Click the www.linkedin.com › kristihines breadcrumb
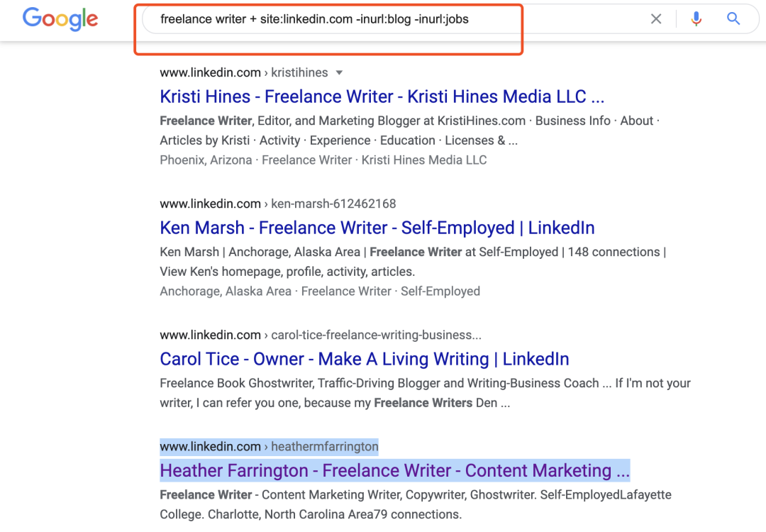 pos(243,72)
